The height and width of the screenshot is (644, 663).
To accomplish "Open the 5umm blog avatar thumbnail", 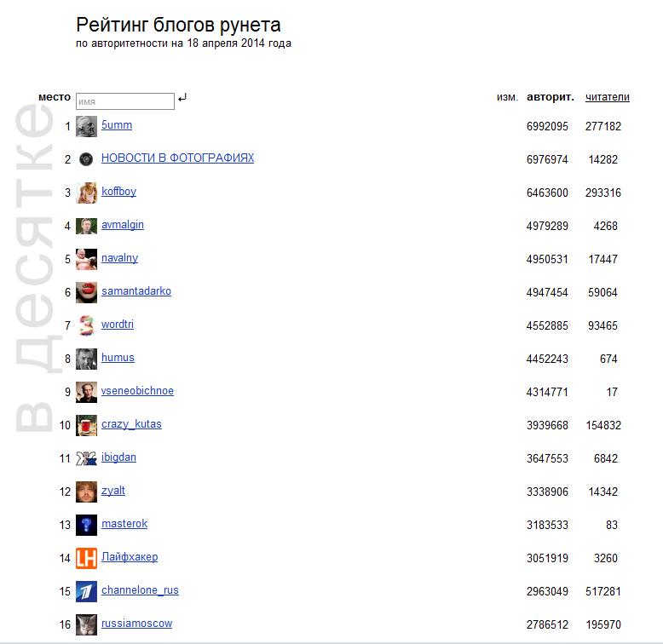I will (x=86, y=126).
